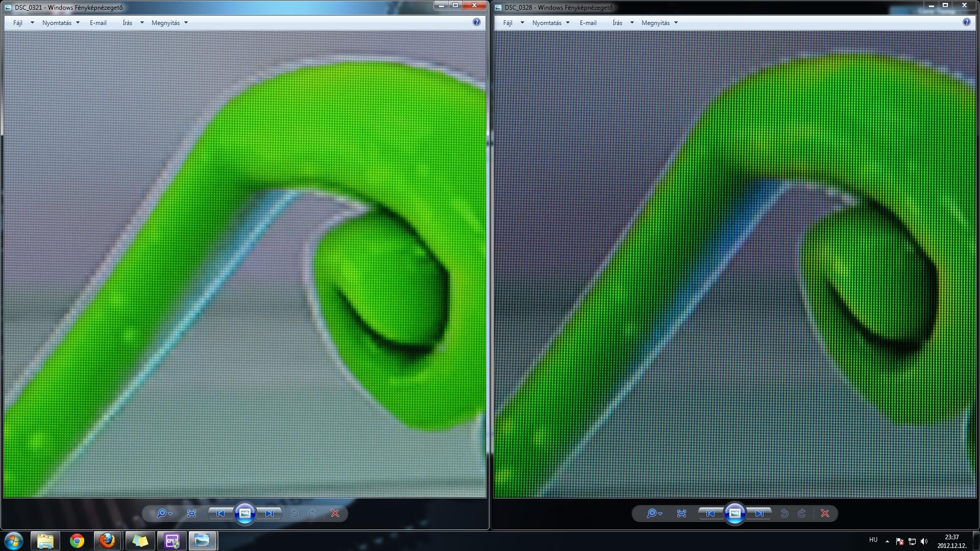Click actual size button in DSC_0321 window
The height and width of the screenshot is (551, 980).
191,514
